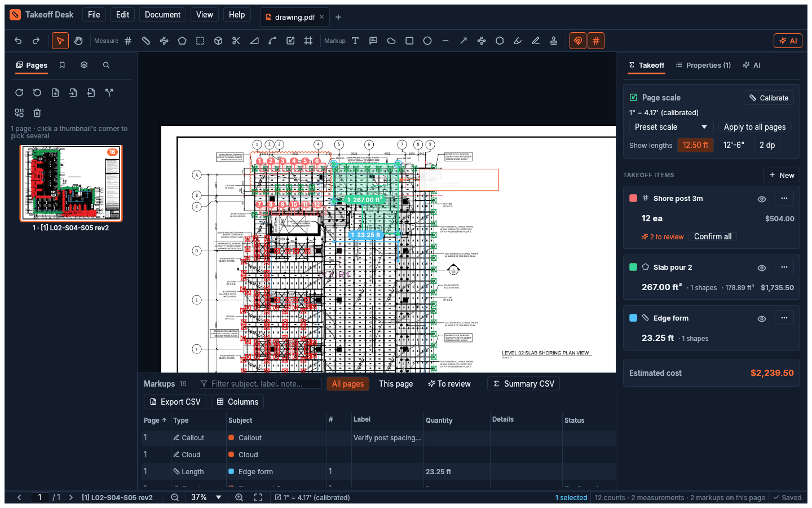Delete the page with trash icon

click(x=37, y=113)
